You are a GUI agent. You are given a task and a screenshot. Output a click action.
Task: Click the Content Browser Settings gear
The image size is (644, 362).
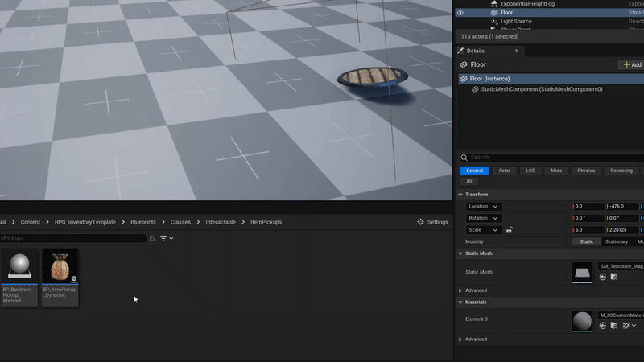[x=432, y=222]
